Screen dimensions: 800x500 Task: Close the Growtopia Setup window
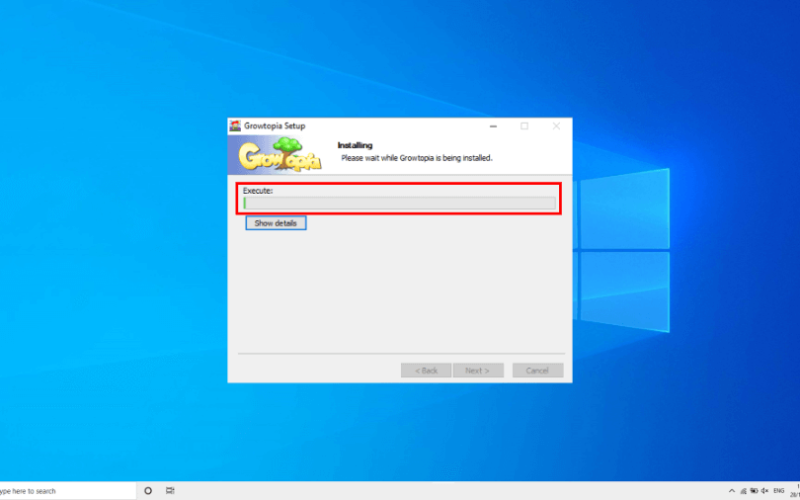[x=556, y=126]
